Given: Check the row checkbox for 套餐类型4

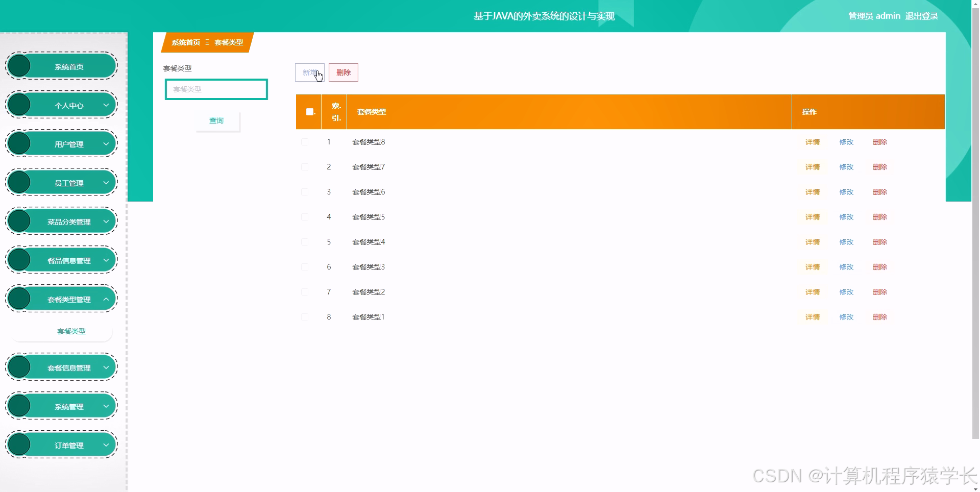Looking at the screenshot, I should point(305,242).
